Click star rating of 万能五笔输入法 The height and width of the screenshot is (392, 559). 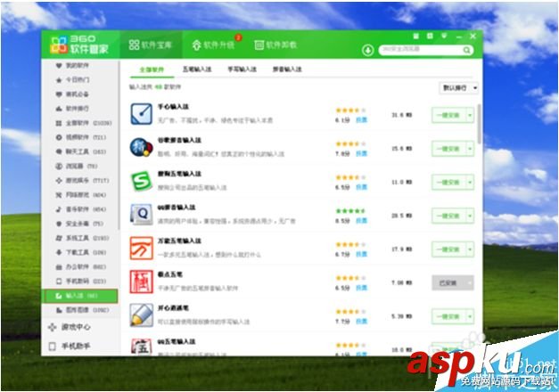(350, 244)
